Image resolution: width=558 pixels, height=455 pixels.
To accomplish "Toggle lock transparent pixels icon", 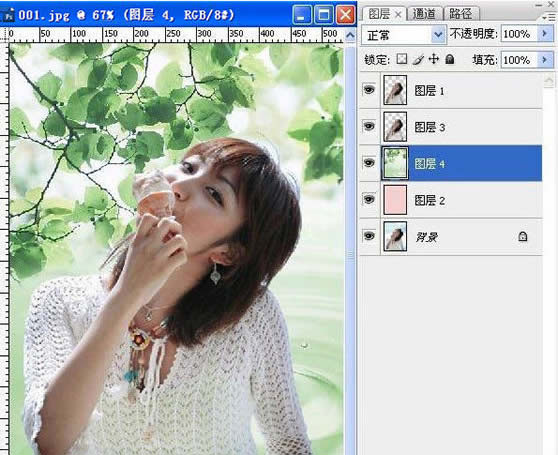I will click(402, 59).
